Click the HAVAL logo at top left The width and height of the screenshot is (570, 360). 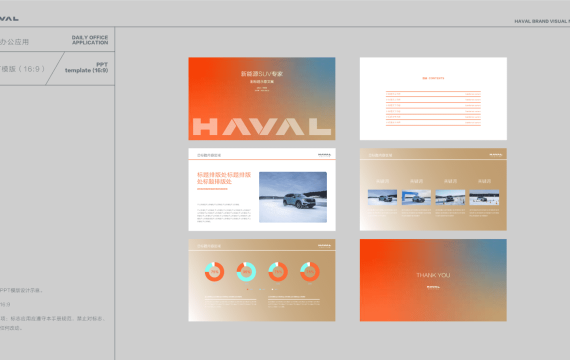click(9, 19)
